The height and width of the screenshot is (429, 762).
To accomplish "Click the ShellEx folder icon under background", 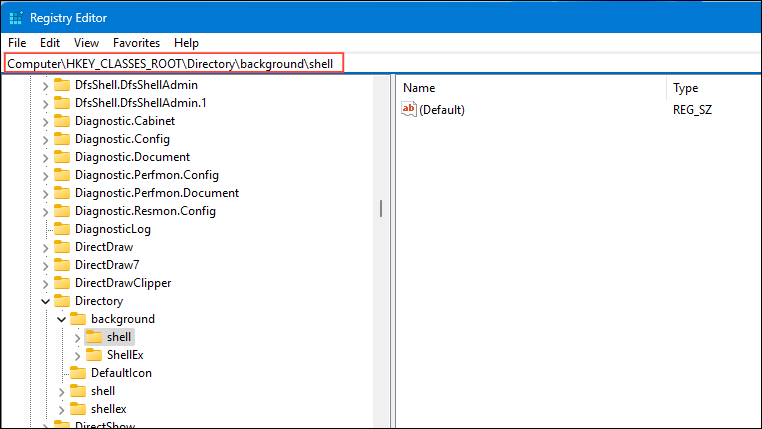I will pyautogui.click(x=94, y=354).
